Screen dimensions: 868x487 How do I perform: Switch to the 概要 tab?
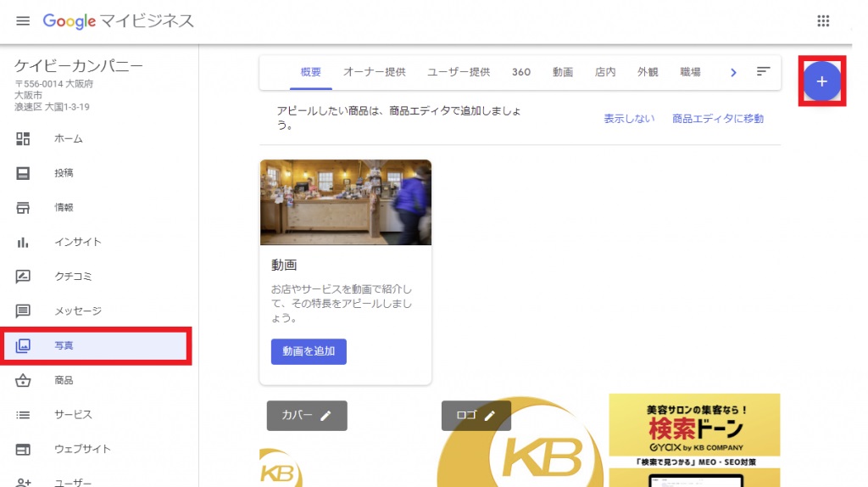click(310, 72)
